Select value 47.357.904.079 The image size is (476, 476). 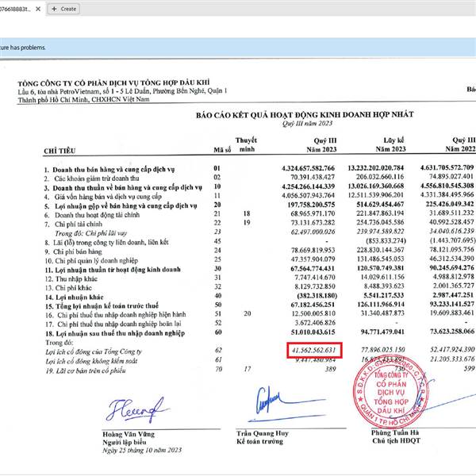(313, 259)
